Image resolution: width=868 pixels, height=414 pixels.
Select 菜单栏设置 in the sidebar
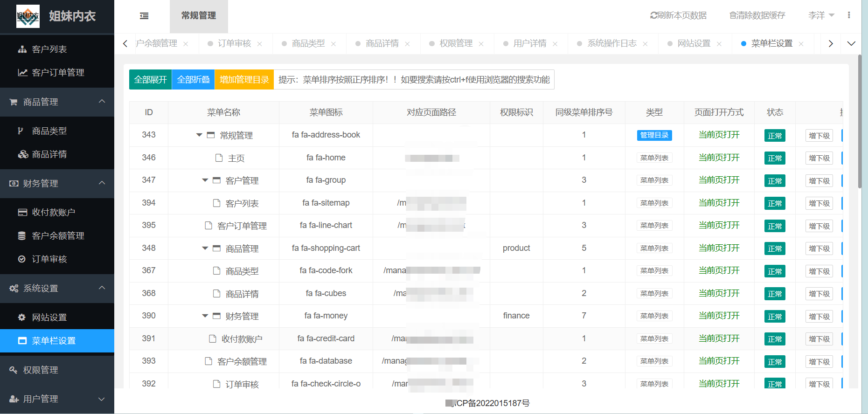coord(57,341)
